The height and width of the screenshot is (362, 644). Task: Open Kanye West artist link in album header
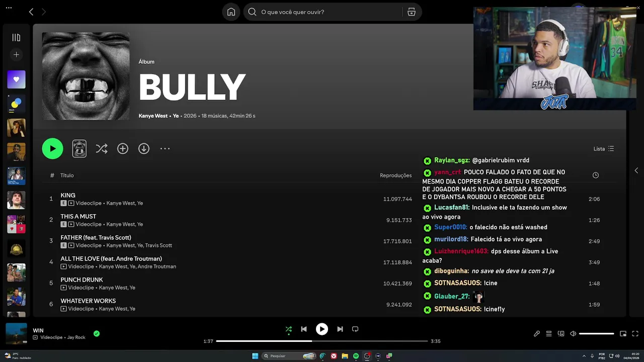click(x=153, y=116)
